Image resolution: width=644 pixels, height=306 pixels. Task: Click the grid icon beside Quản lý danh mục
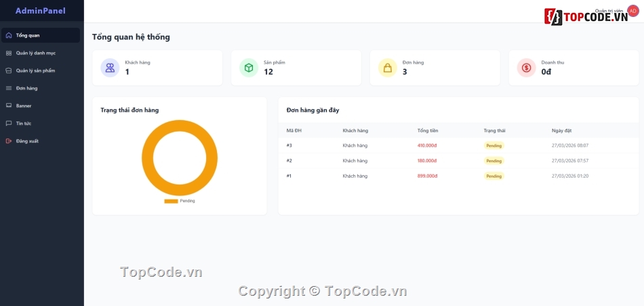[x=9, y=53]
